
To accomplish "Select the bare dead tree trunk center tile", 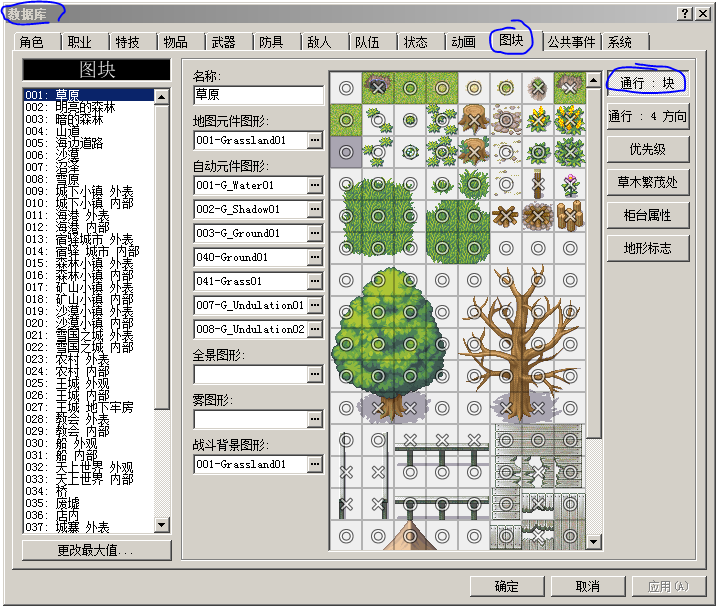I will pyautogui.click(x=522, y=344).
